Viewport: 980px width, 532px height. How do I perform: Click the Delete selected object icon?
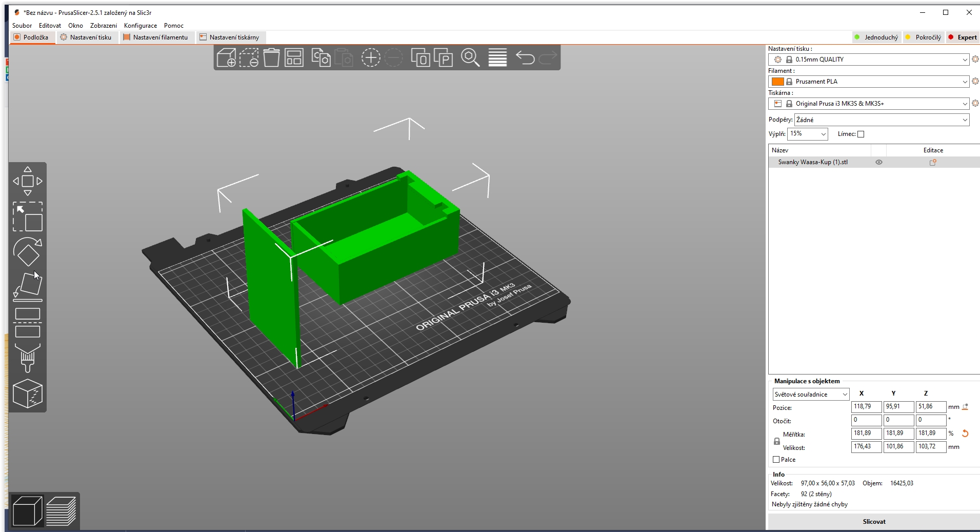point(249,57)
